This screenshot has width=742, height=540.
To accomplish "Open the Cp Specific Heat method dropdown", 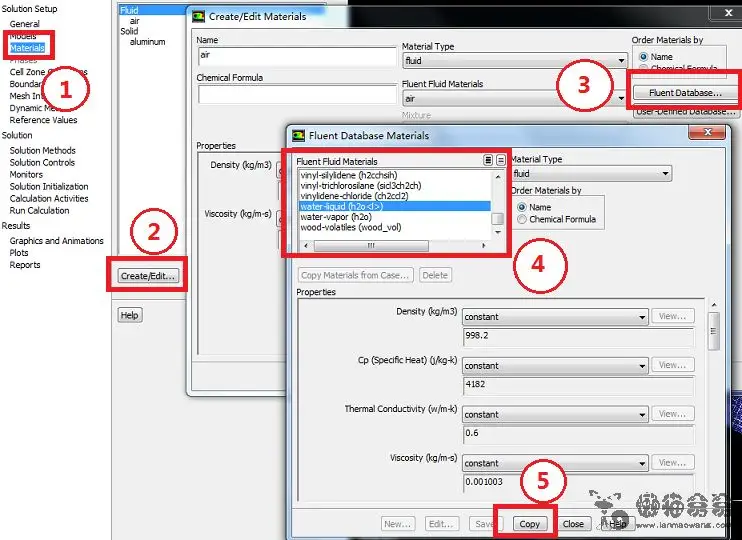I will click(555, 366).
